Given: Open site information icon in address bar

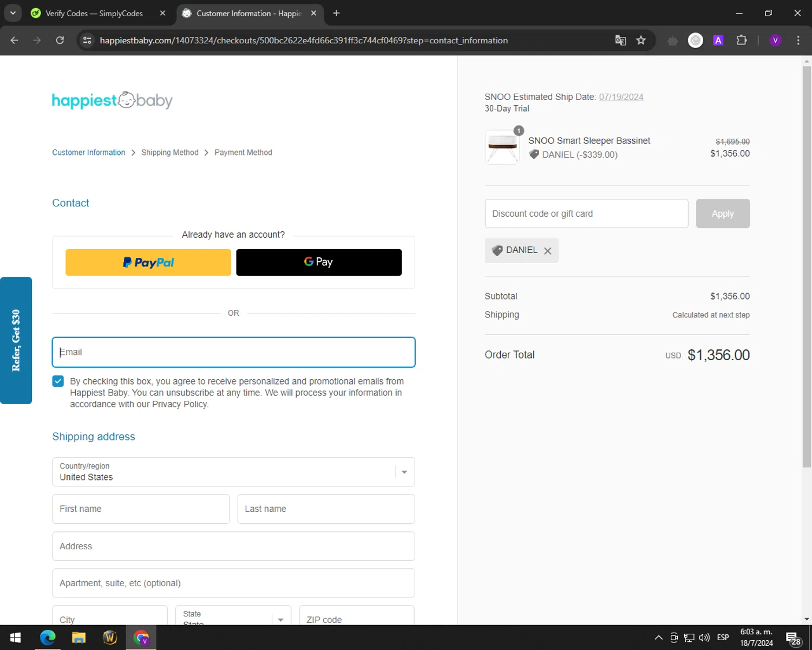Looking at the screenshot, I should [x=87, y=40].
